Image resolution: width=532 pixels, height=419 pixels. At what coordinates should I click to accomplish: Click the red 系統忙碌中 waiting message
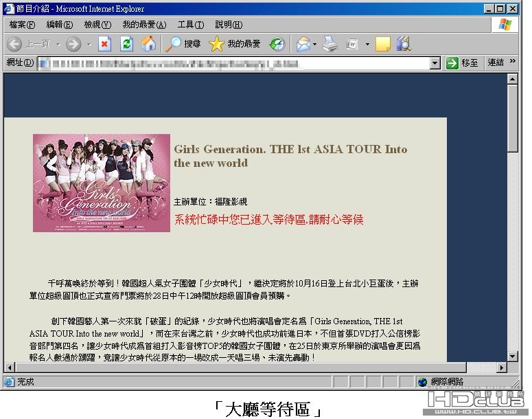[x=268, y=219]
